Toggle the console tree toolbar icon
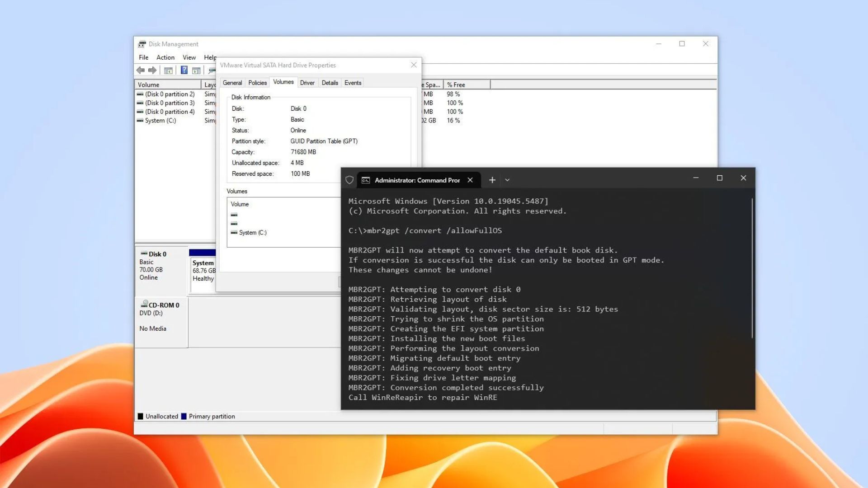The height and width of the screenshot is (488, 868). (168, 70)
